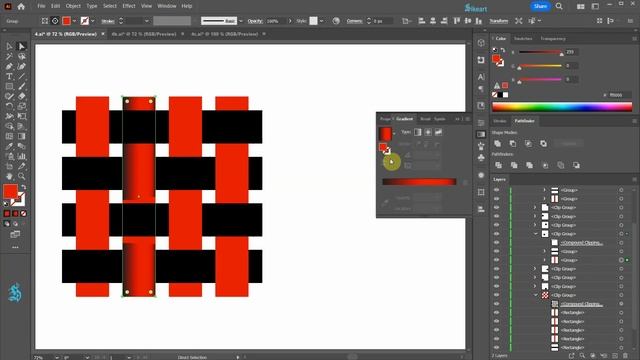Screen dimensions: 640x360
Task: Click the Minus Front shape mode icon
Action: [513, 144]
